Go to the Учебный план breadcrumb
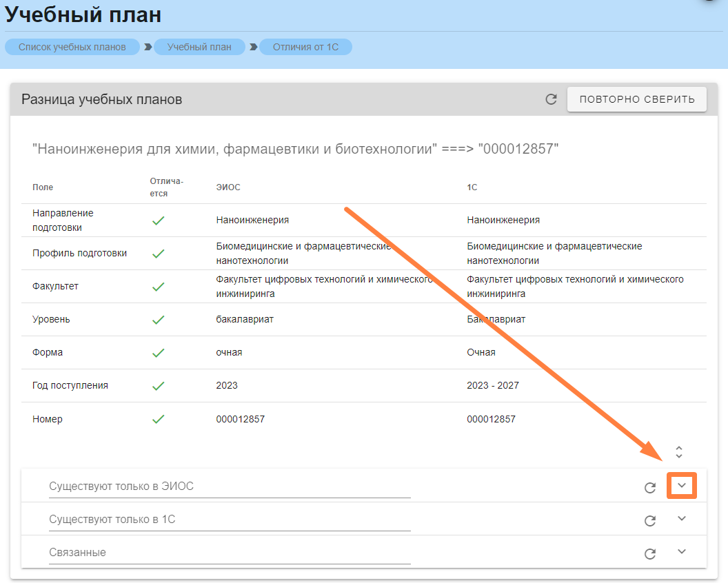The width and height of the screenshot is (728, 583). (199, 47)
